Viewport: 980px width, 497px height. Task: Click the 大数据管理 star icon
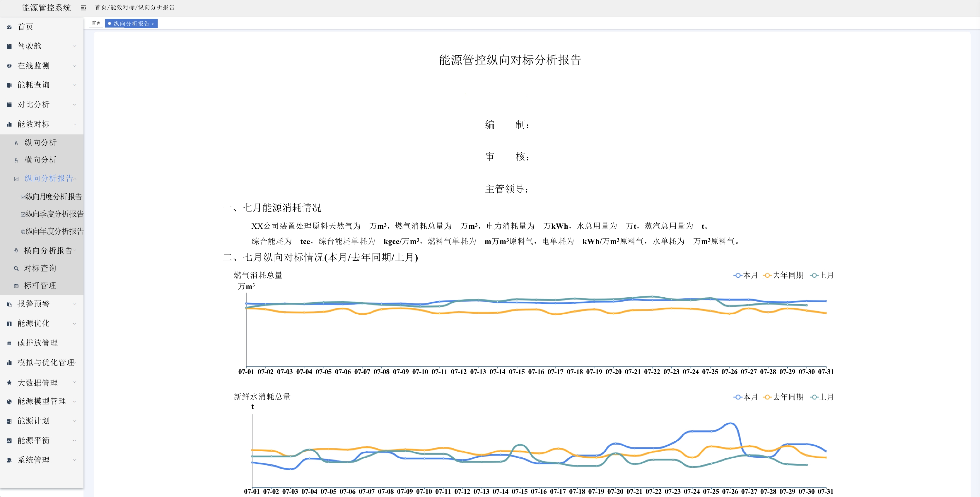(9, 382)
